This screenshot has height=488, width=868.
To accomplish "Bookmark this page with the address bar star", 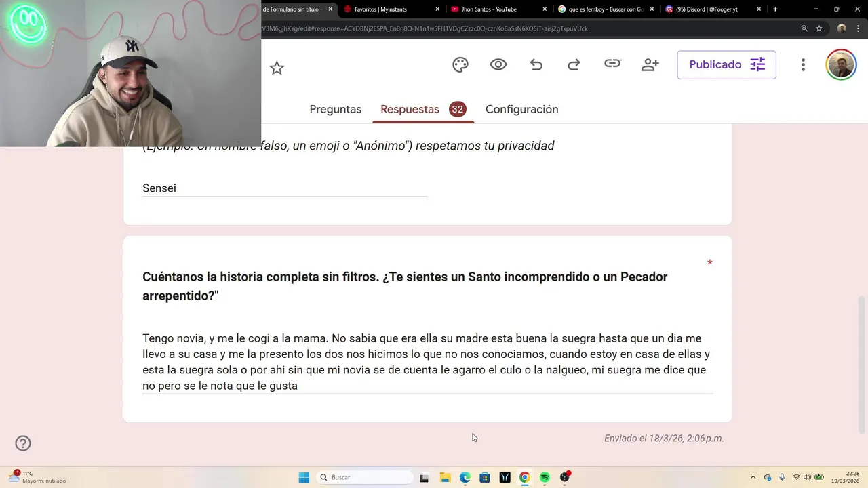I will pos(819,28).
